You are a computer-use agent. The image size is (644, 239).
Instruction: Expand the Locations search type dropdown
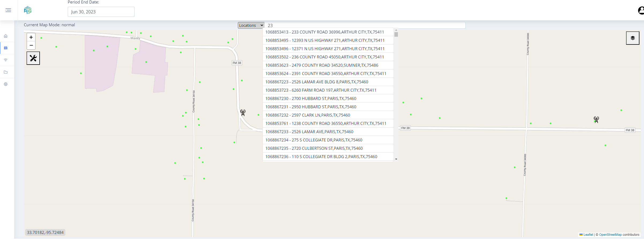click(x=251, y=25)
